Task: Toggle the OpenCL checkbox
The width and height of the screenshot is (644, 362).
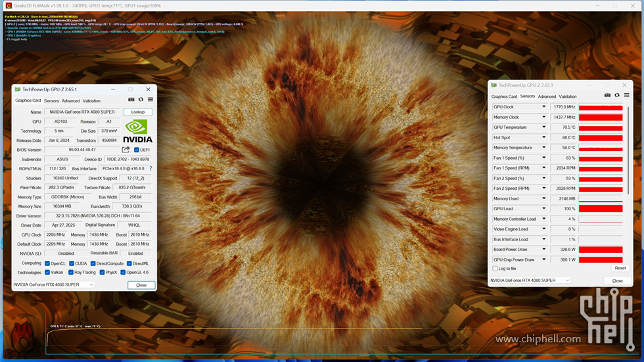Action: (47, 263)
